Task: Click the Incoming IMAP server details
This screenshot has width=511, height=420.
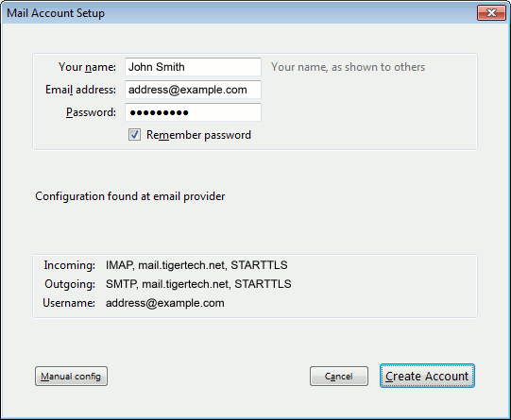Action: 196,265
